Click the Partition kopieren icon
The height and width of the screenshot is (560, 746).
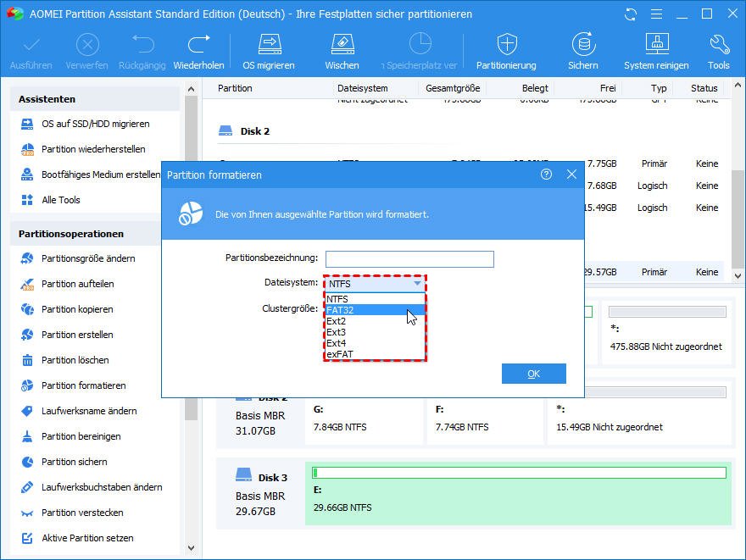(27, 309)
